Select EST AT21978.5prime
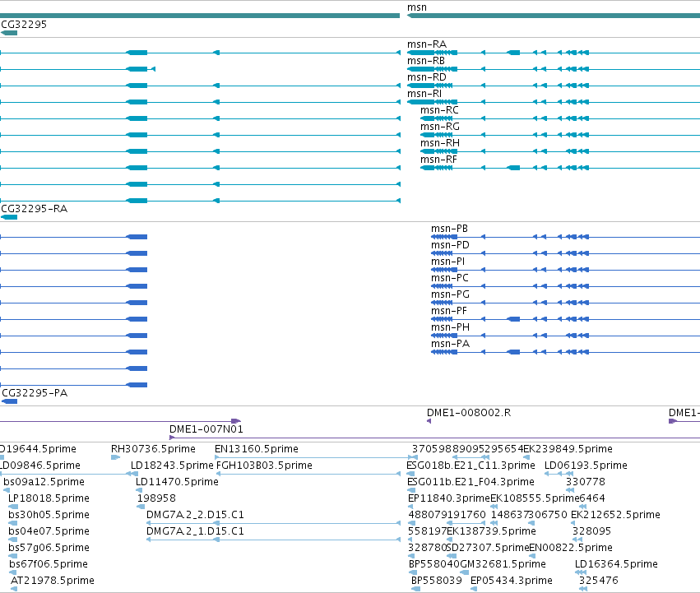The height and width of the screenshot is (593, 700). pos(52,581)
